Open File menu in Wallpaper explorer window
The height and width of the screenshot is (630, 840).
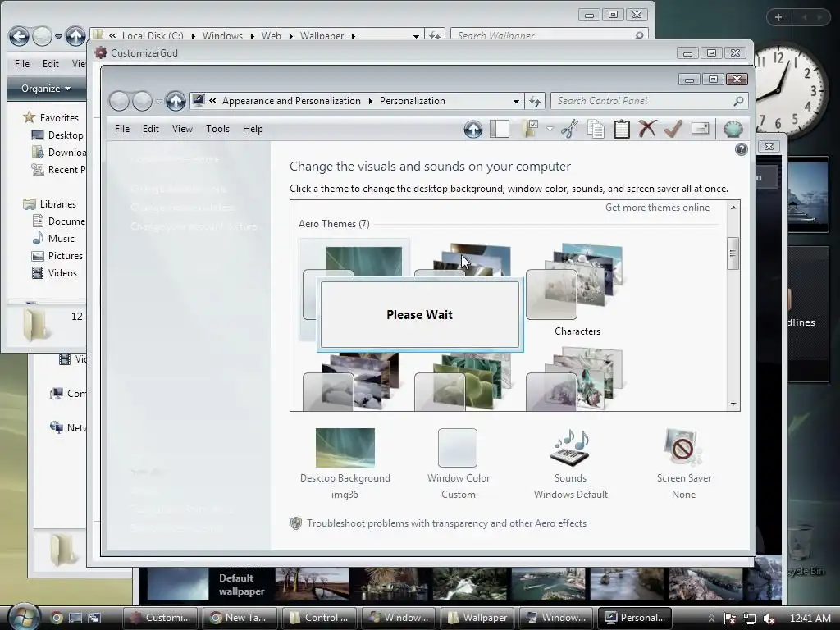(22, 64)
